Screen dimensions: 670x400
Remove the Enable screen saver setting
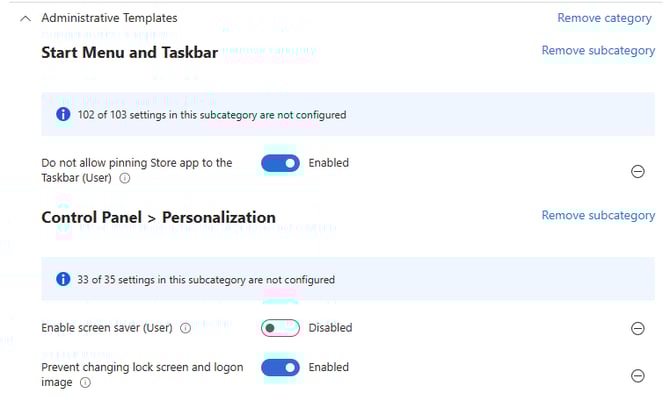click(x=637, y=328)
